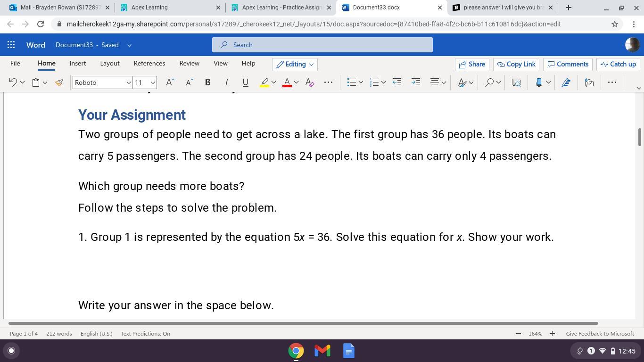The height and width of the screenshot is (362, 644).
Task: Click the text alignment icon
Action: point(435,82)
